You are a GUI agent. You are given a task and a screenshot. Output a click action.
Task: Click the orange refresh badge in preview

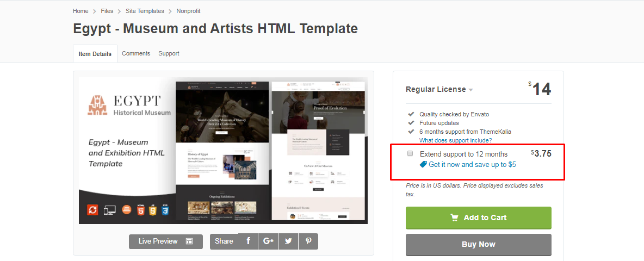click(x=93, y=210)
